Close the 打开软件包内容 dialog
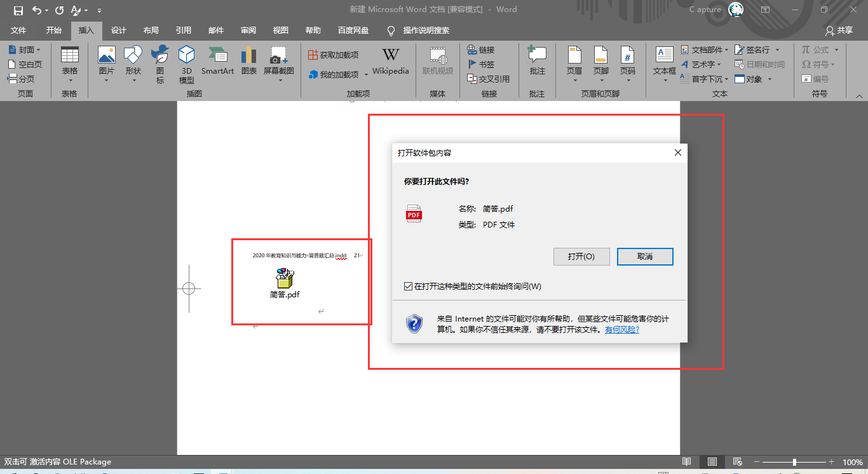Screen dimensions: 868x474 click(x=677, y=153)
